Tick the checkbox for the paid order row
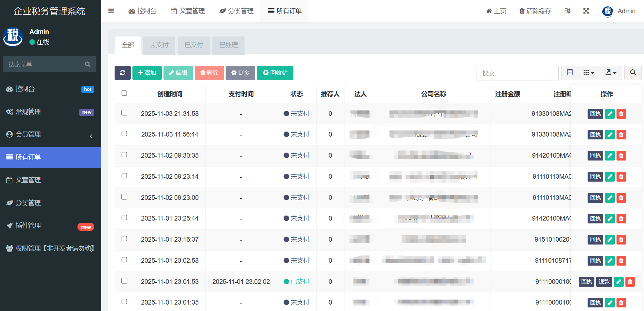Screen dimensions: 644x311 pyautogui.click(x=124, y=281)
